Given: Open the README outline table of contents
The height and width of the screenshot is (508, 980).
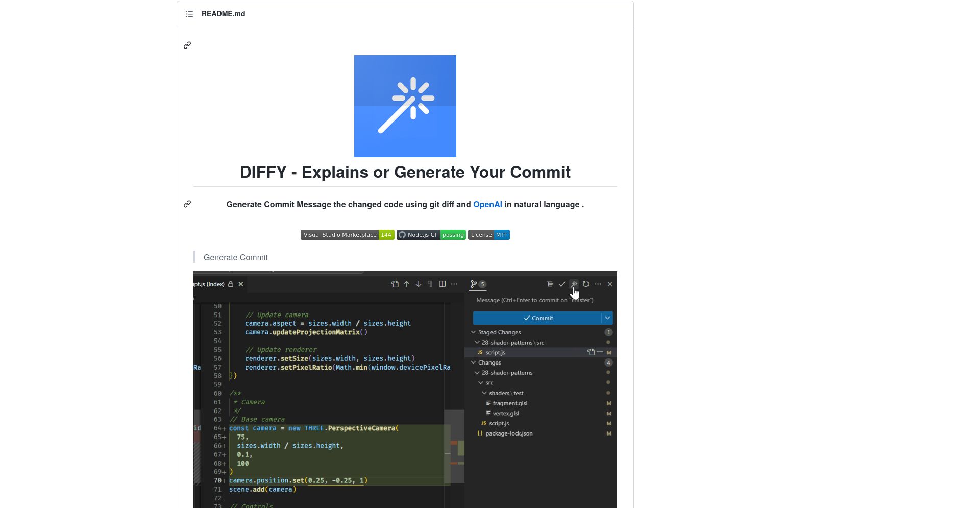Looking at the screenshot, I should [x=189, y=14].
